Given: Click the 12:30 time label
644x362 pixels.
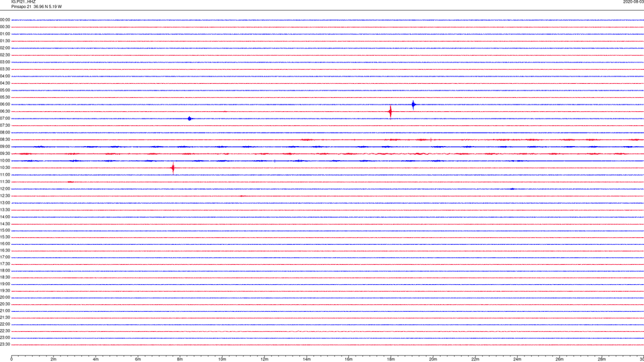Looking at the screenshot, I should [5, 196].
